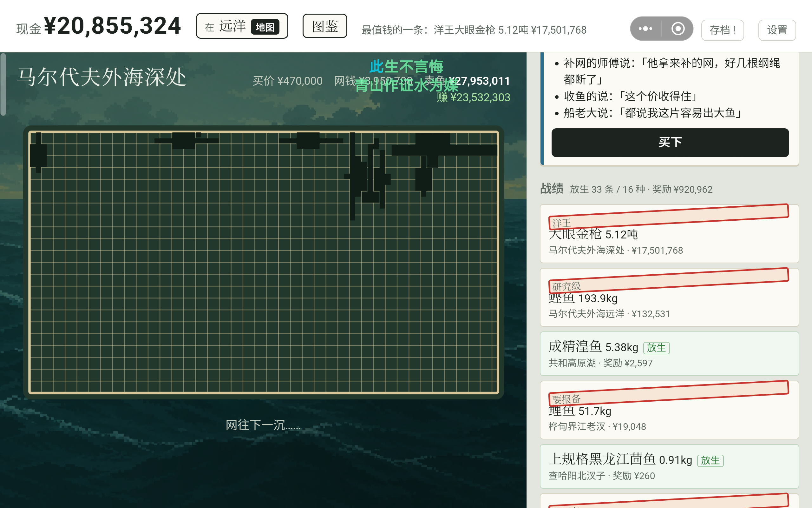The width and height of the screenshot is (812, 508).
Task: Click 放生 tag on 黑龙江茴鱼 card
Action: tap(710, 460)
